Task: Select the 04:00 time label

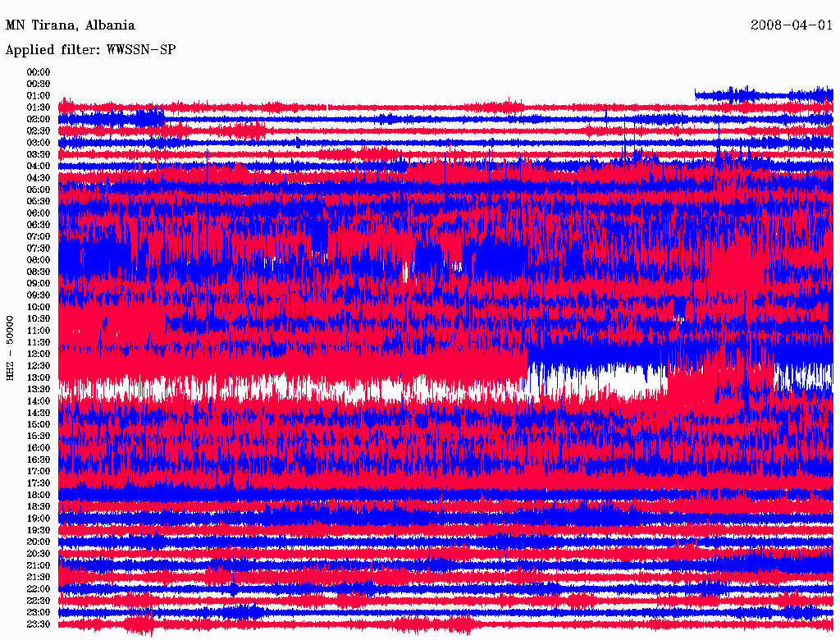Action: (x=38, y=167)
